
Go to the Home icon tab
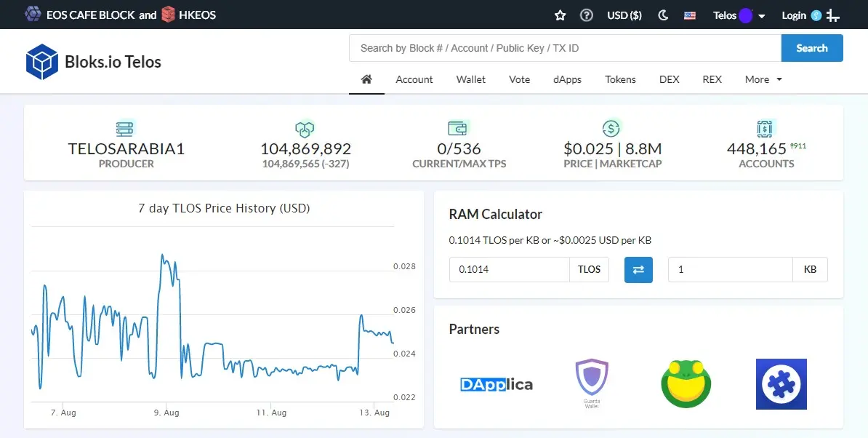coord(366,79)
